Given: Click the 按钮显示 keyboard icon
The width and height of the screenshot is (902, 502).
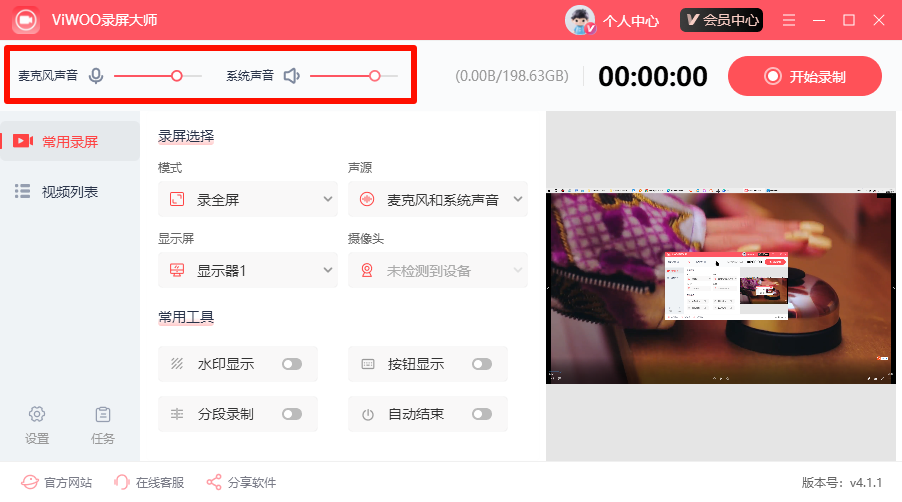Looking at the screenshot, I should coord(368,364).
